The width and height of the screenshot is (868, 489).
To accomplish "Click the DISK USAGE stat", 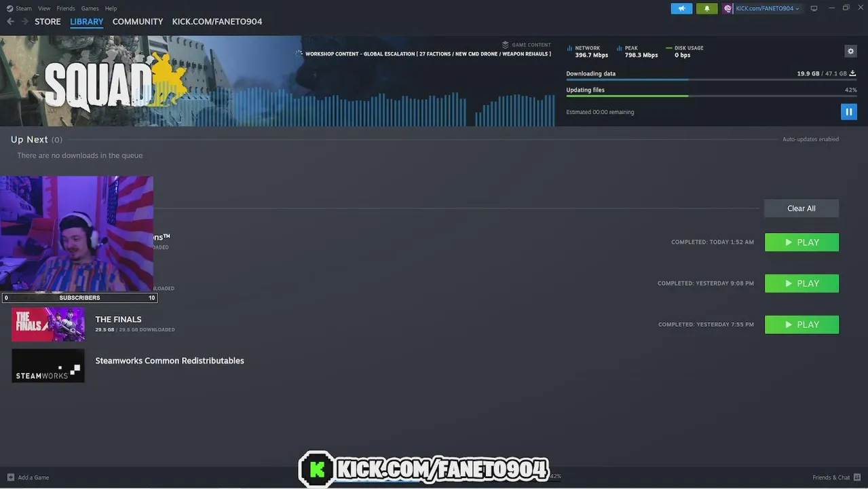I will tap(685, 52).
